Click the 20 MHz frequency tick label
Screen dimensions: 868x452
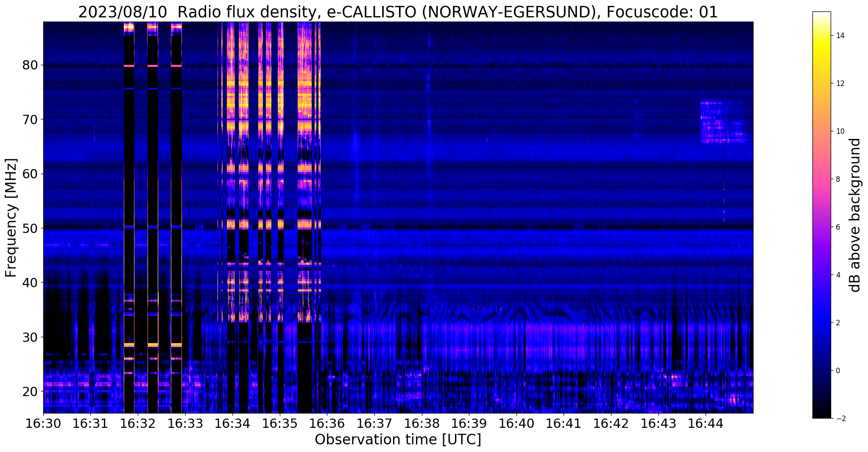pos(30,391)
